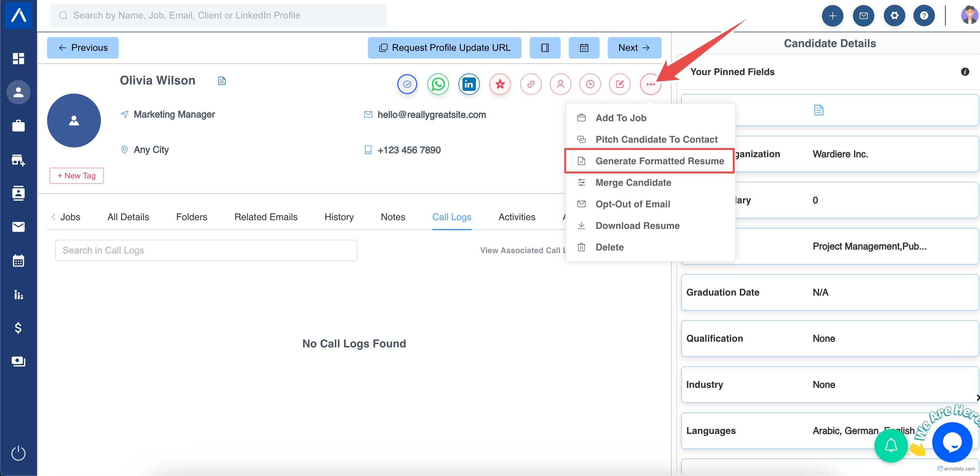Screen dimensions: 980x476
Task: Open the All Details tab
Action: click(x=128, y=217)
